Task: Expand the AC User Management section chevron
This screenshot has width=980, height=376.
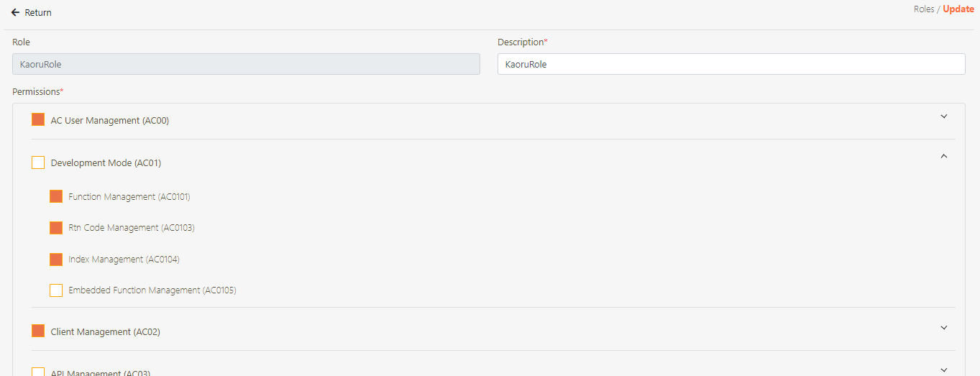Action: click(944, 116)
